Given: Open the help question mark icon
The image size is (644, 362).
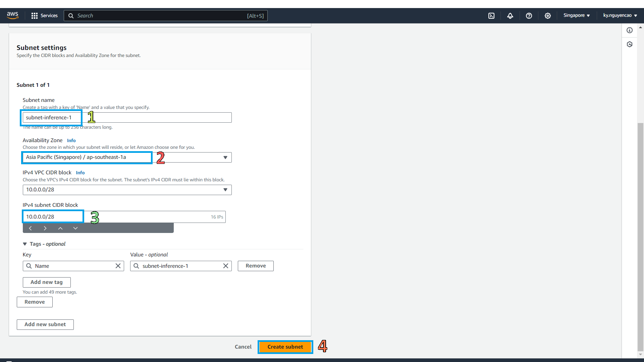Looking at the screenshot, I should pos(529,16).
